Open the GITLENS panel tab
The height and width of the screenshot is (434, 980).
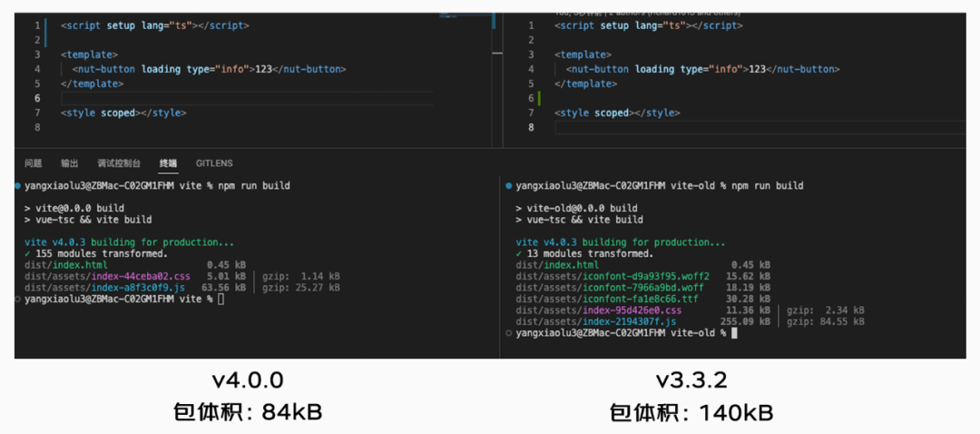click(214, 163)
